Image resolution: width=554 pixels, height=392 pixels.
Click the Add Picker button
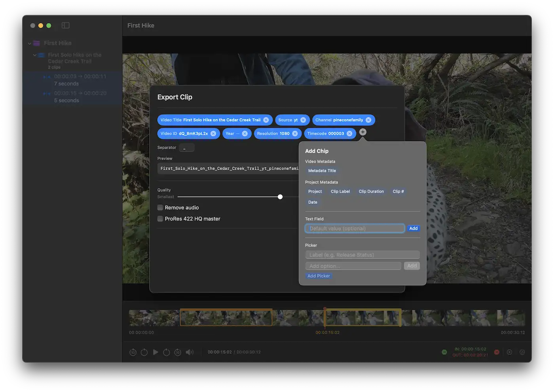pyautogui.click(x=319, y=276)
